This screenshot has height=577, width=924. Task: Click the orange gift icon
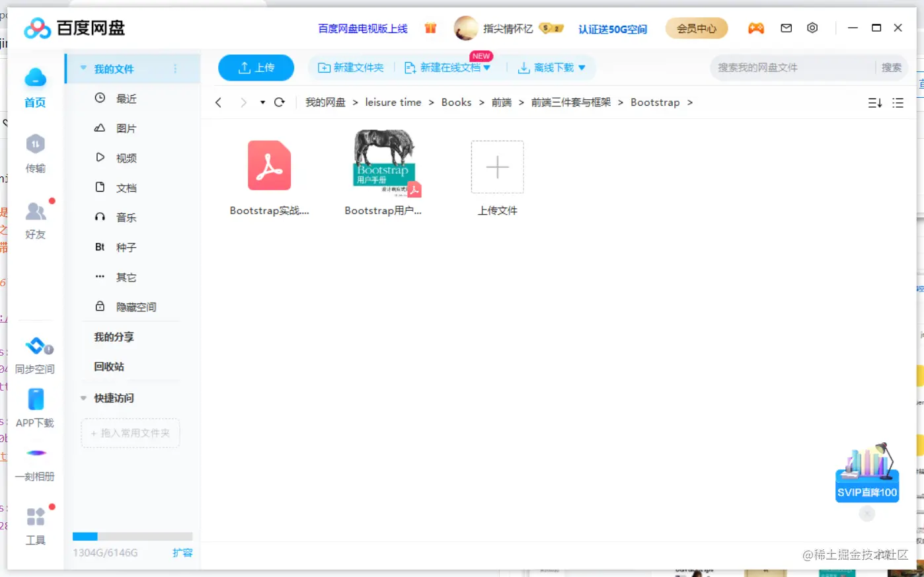(x=430, y=28)
